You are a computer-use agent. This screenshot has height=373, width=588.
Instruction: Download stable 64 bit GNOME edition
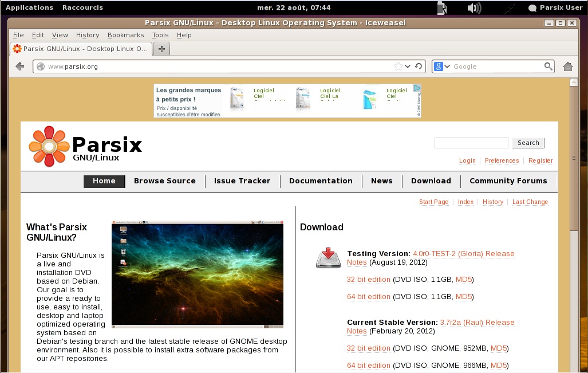(369, 366)
